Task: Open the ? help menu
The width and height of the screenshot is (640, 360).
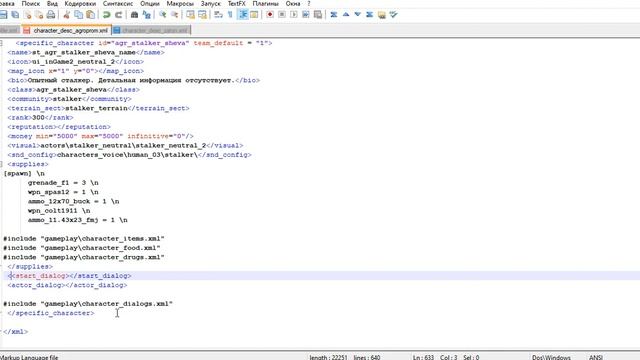Action: click(309, 4)
